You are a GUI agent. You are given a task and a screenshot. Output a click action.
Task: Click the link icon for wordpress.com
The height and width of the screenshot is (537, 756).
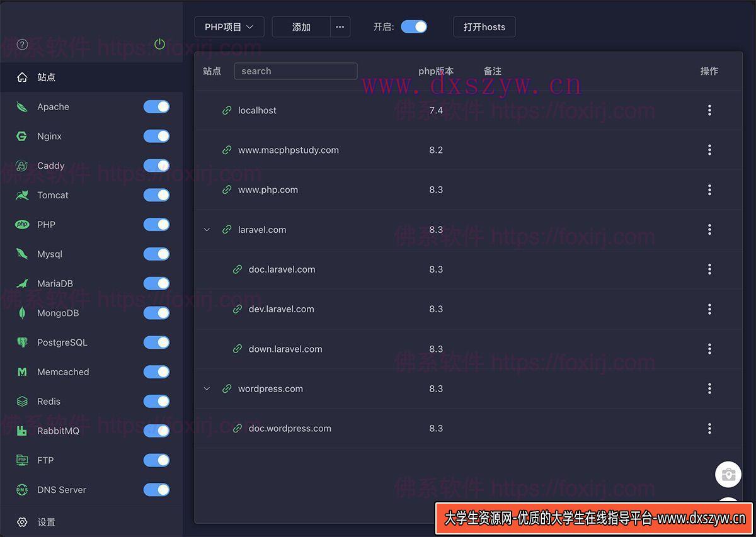pos(227,389)
